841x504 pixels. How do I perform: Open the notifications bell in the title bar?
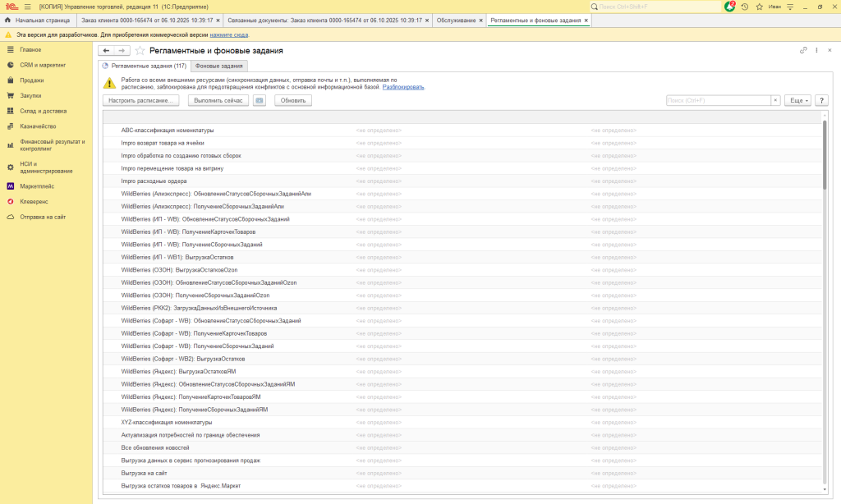pos(730,7)
